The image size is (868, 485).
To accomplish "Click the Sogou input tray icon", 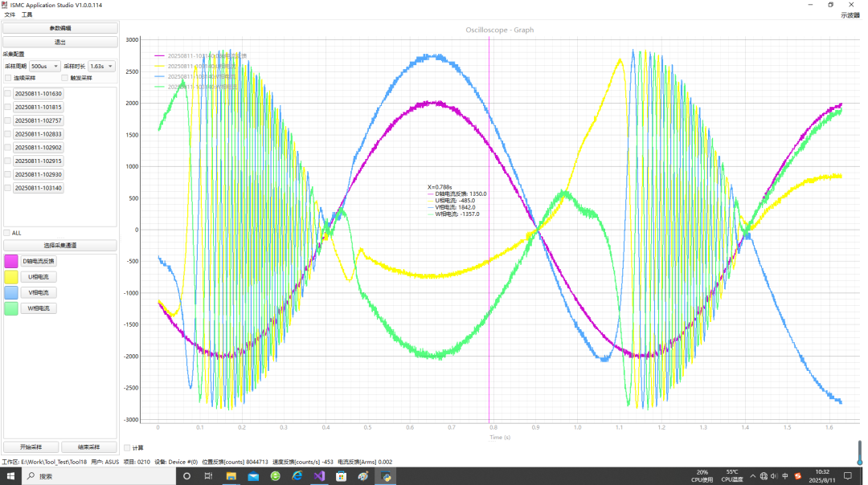I will tap(798, 476).
